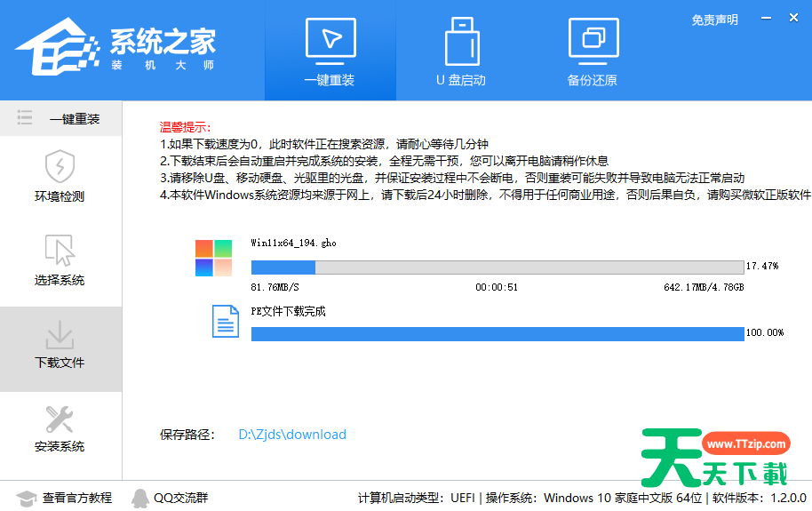Screen dimensions: 812x511
Task: Click tip line 1 about 下载速度为0
Action: (324, 144)
